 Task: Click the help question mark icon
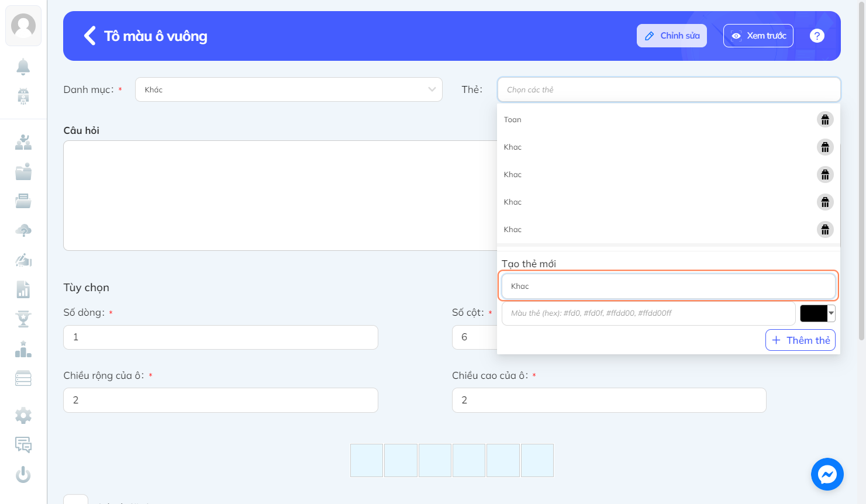[x=817, y=36]
